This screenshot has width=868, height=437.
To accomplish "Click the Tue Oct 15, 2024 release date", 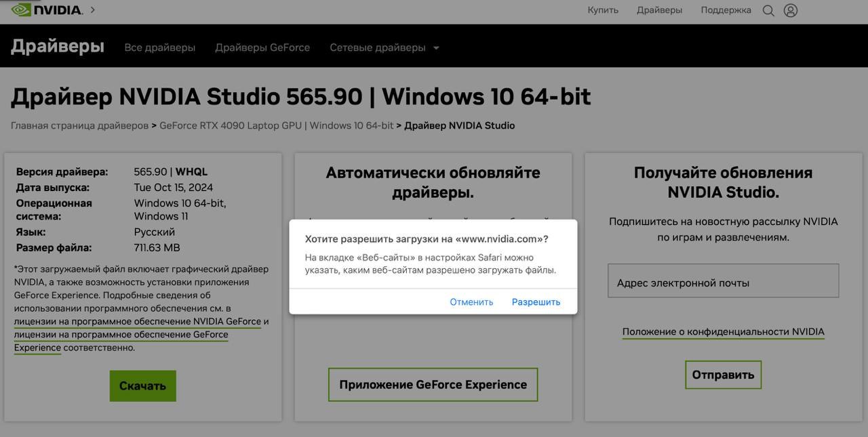I will tap(174, 188).
